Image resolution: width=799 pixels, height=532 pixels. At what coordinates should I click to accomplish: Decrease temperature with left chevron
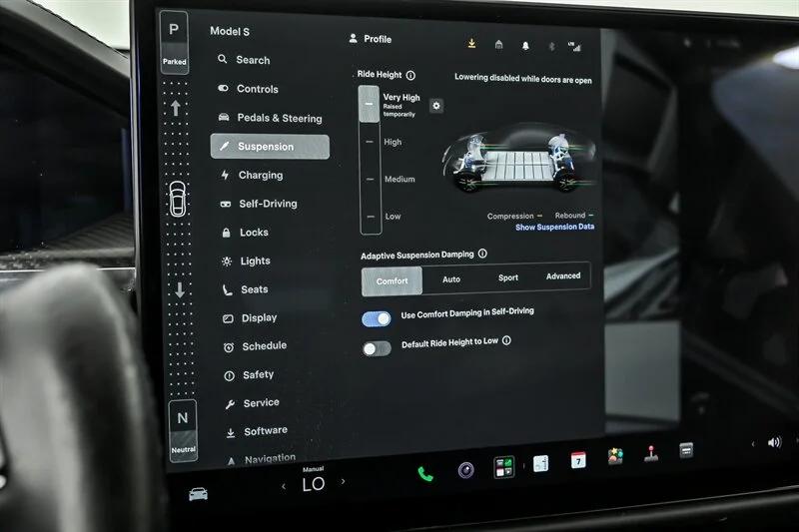(x=284, y=487)
